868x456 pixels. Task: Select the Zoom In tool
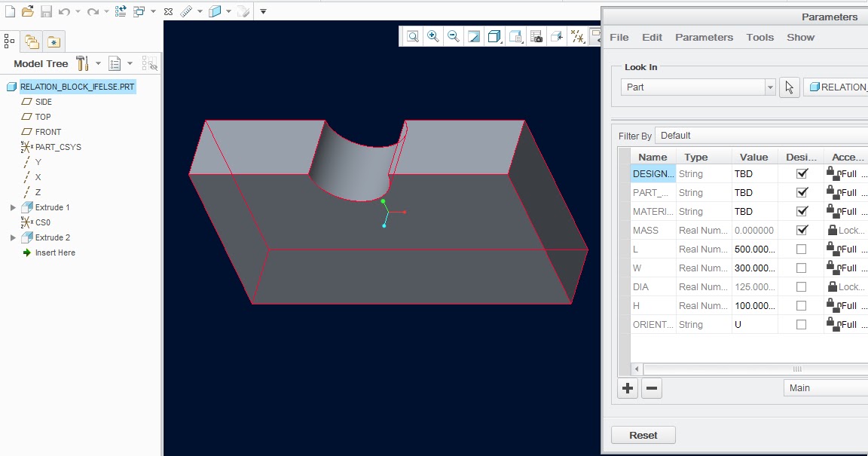[x=433, y=36]
